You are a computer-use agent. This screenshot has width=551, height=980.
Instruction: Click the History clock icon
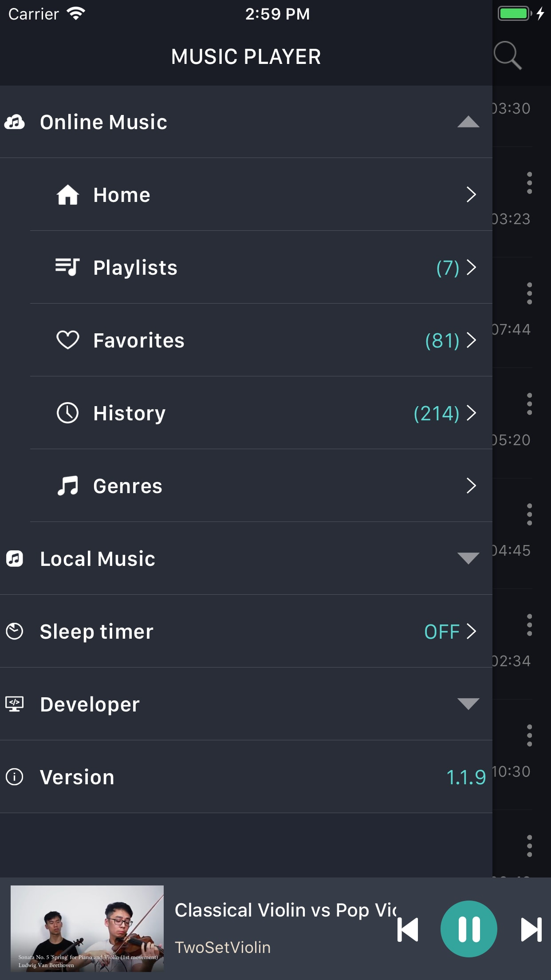click(x=67, y=413)
